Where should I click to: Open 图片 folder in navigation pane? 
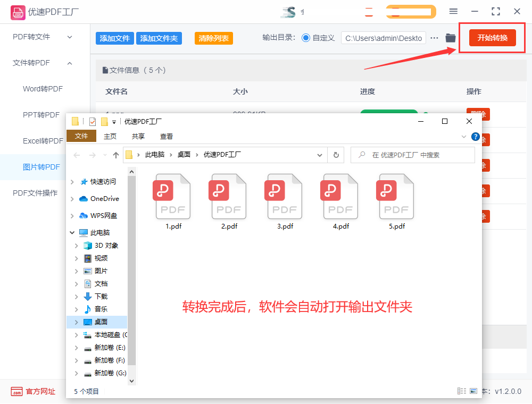pyautogui.click(x=96, y=271)
